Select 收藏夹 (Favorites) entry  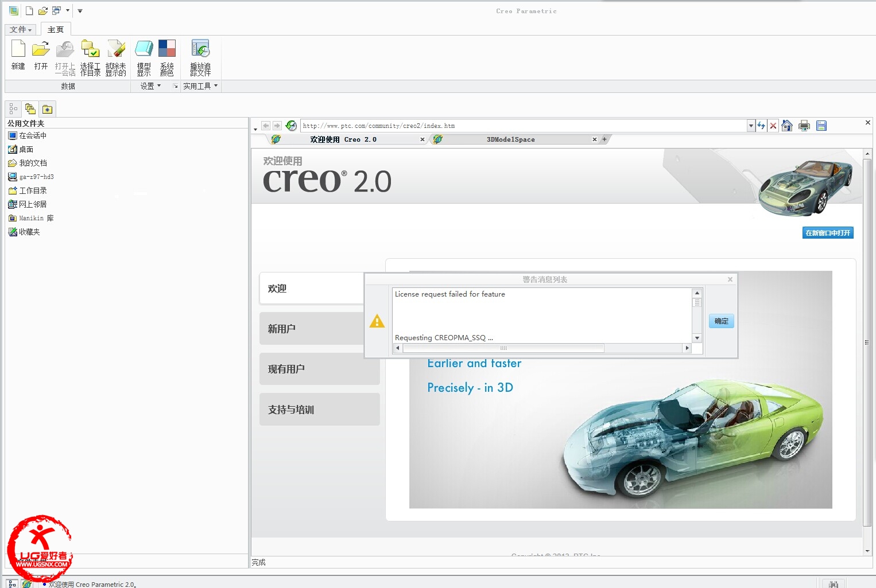coord(24,232)
